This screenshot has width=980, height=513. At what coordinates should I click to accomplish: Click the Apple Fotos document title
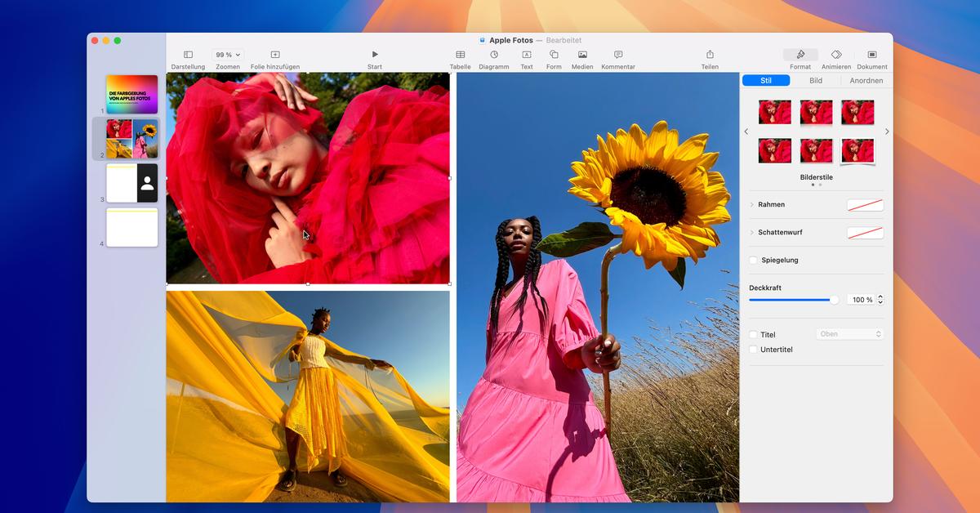(x=510, y=40)
